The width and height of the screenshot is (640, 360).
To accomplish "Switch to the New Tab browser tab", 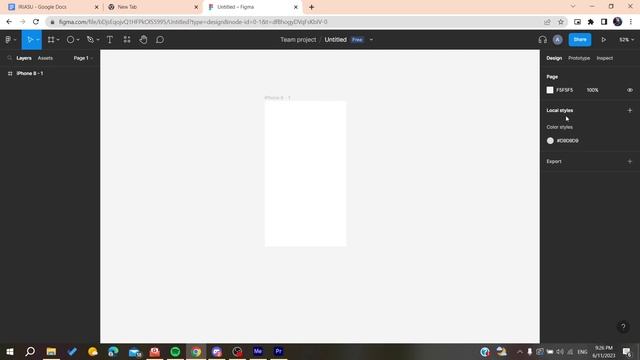I will pyautogui.click(x=153, y=7).
